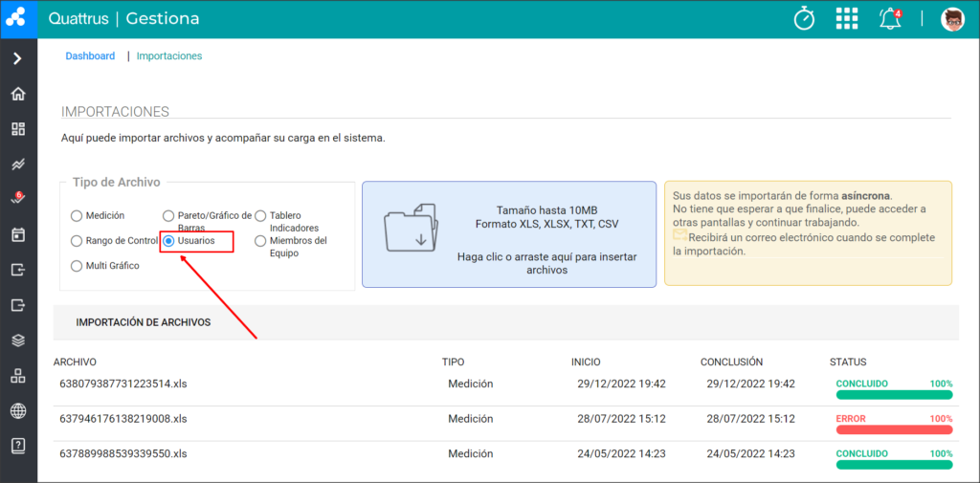The width and height of the screenshot is (980, 483).
Task: Go to Home in sidebar
Action: coord(18,94)
